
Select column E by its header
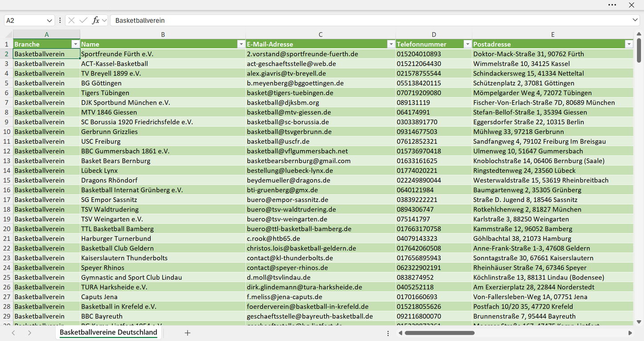coord(553,34)
